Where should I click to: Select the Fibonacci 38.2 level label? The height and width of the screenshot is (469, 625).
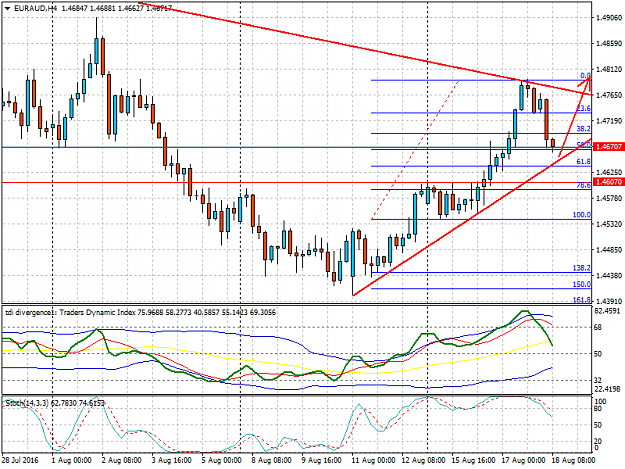click(x=584, y=129)
